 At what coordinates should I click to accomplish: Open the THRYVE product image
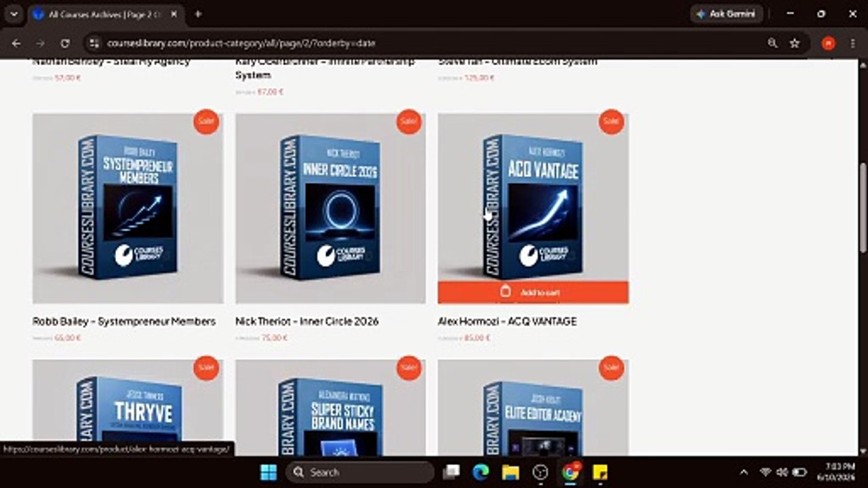128,407
